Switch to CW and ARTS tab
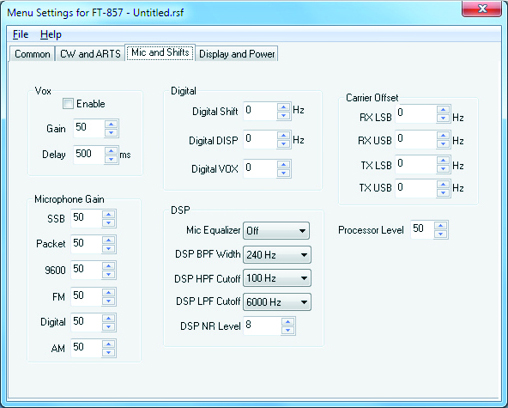 tap(90, 54)
